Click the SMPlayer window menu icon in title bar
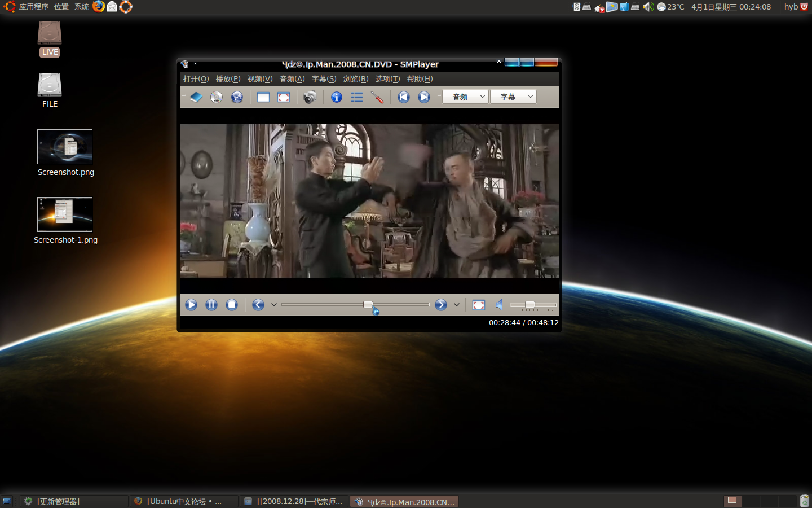812x508 pixels. (x=185, y=64)
